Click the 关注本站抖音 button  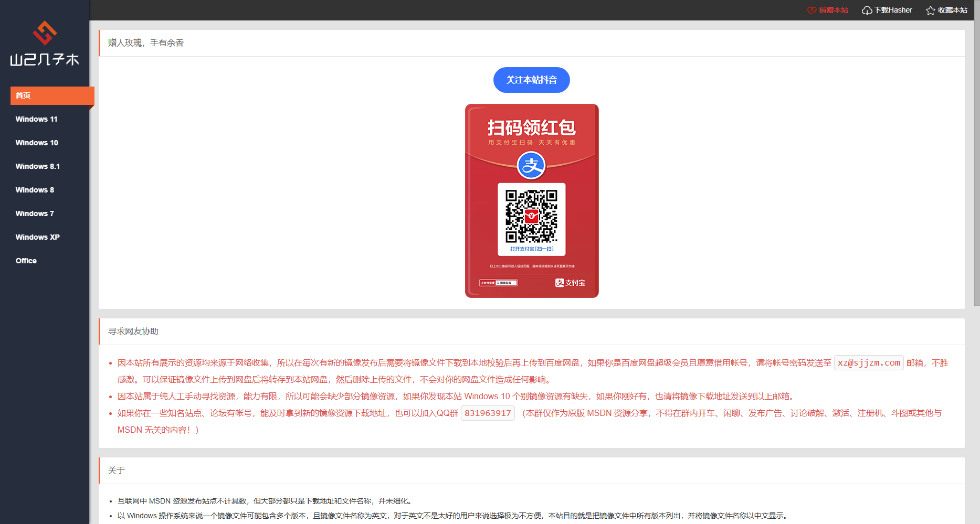(x=531, y=80)
